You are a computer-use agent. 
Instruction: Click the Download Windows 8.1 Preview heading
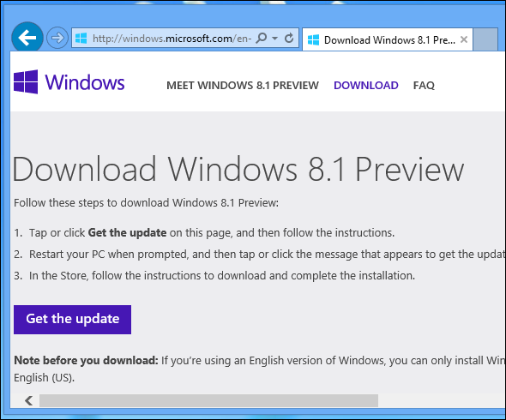238,169
